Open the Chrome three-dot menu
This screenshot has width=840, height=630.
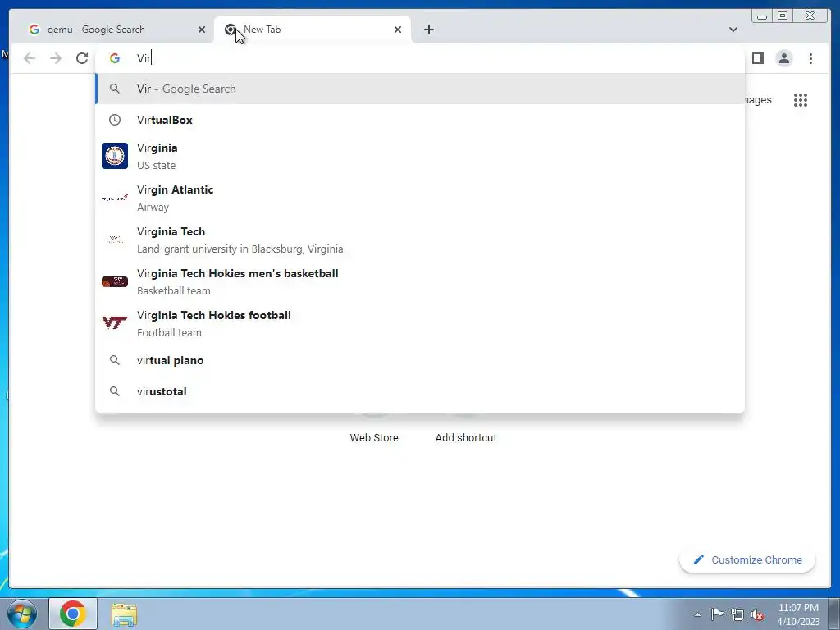click(810, 58)
